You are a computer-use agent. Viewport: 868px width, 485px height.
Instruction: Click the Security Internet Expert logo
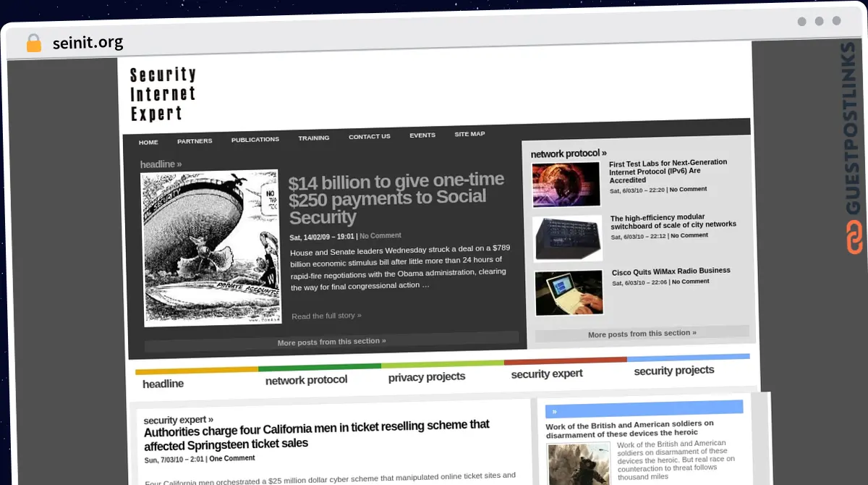point(162,93)
